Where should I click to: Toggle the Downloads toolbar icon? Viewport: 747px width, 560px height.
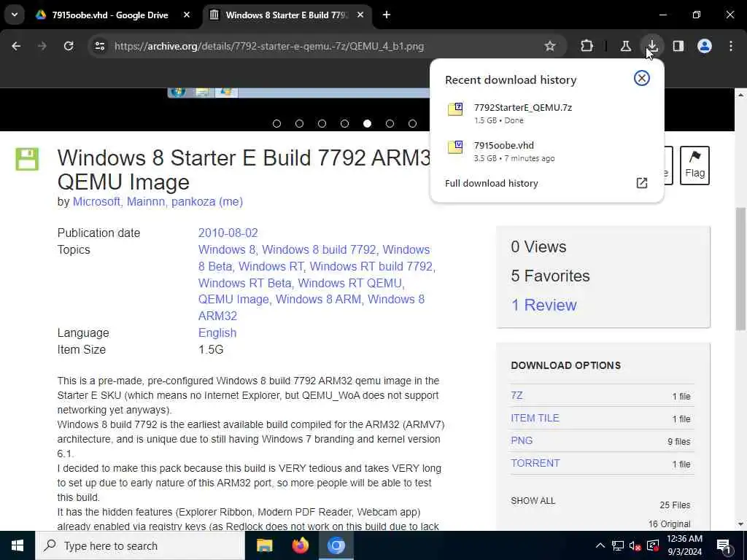(x=651, y=46)
